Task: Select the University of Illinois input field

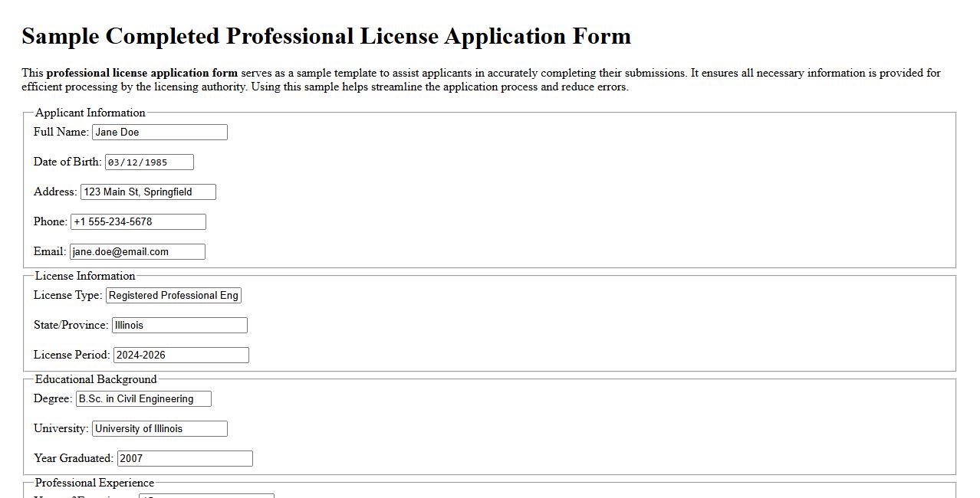Action: pos(159,428)
